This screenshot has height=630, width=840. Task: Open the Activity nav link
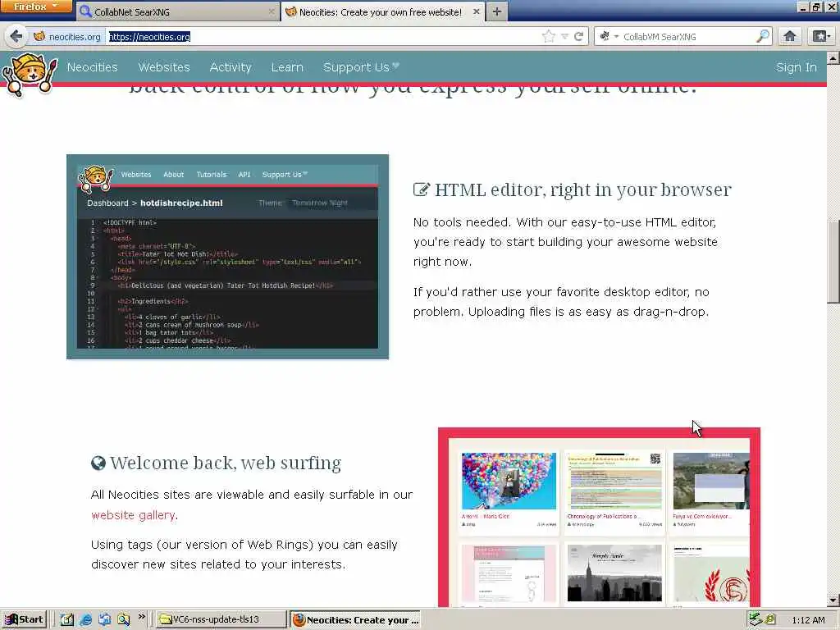coord(231,67)
